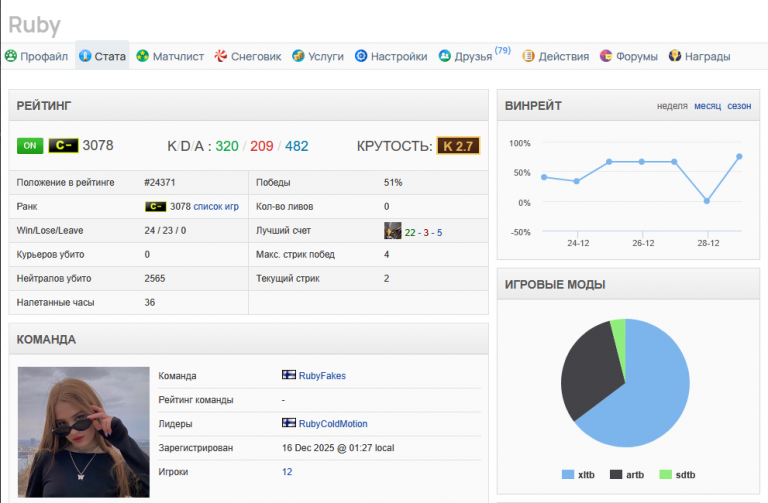Click the friends count (79)
Viewport: 768px width, 503px height.
(x=503, y=50)
